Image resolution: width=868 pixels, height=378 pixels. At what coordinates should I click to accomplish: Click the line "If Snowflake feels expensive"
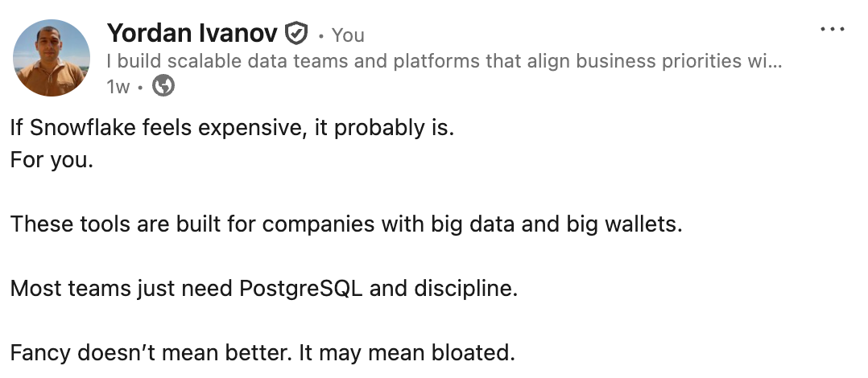[x=232, y=128]
